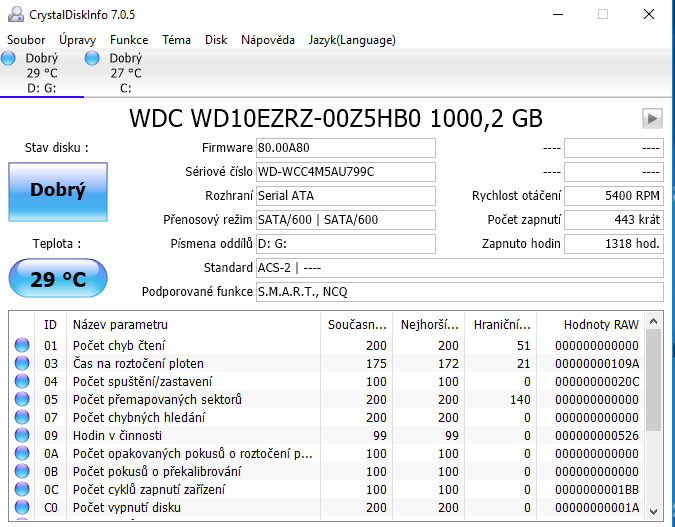
Task: Click the threshold value 140
Action: 520,400
